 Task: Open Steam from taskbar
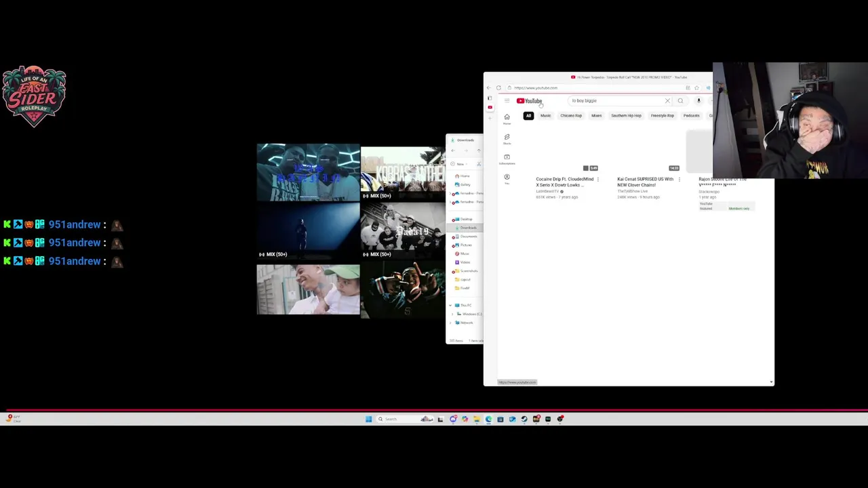[x=524, y=419]
